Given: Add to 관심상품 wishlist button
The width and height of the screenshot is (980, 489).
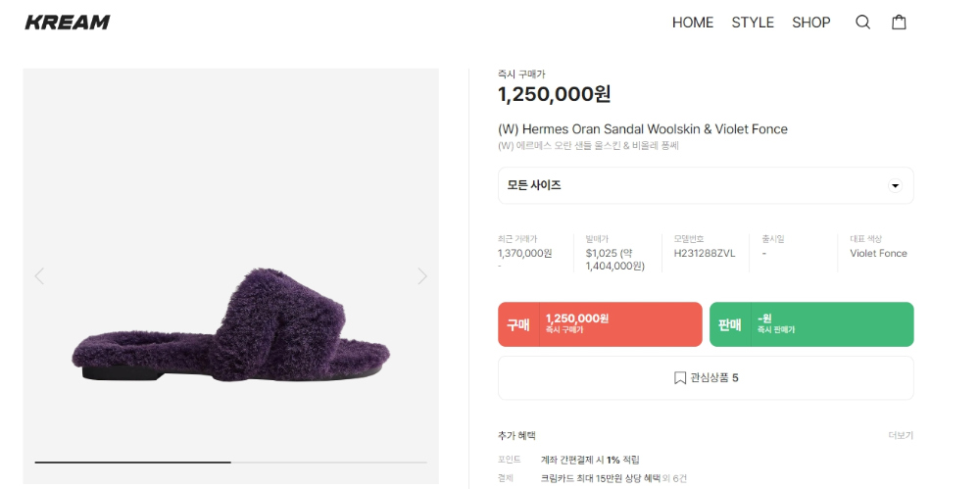Looking at the screenshot, I should [706, 377].
